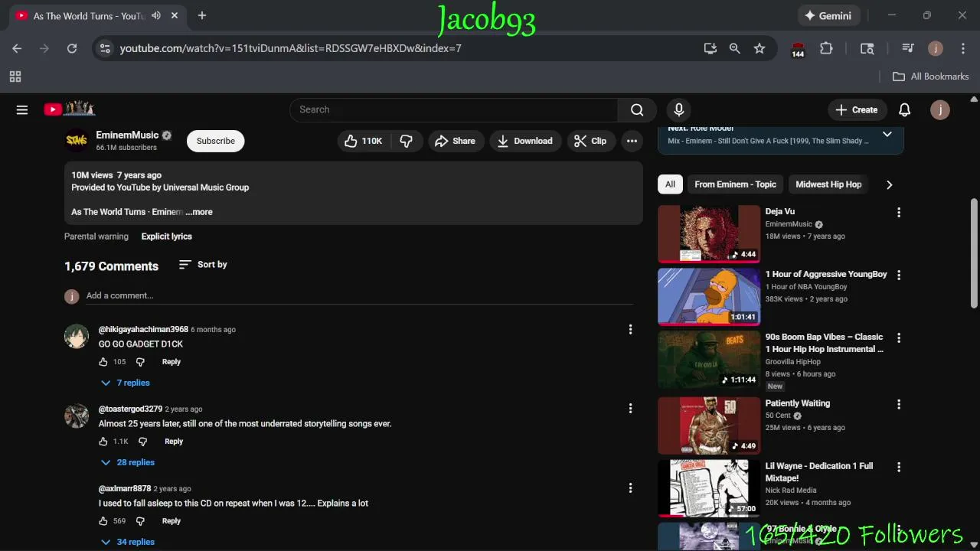The image size is (980, 551).
Task: Select From Eminem - Topic chip
Action: click(x=735, y=184)
